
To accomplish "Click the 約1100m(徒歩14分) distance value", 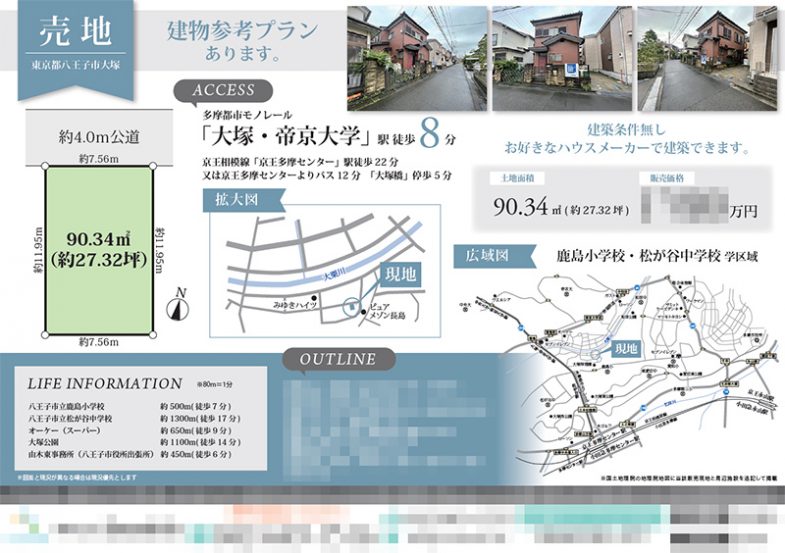I will 200,442.
